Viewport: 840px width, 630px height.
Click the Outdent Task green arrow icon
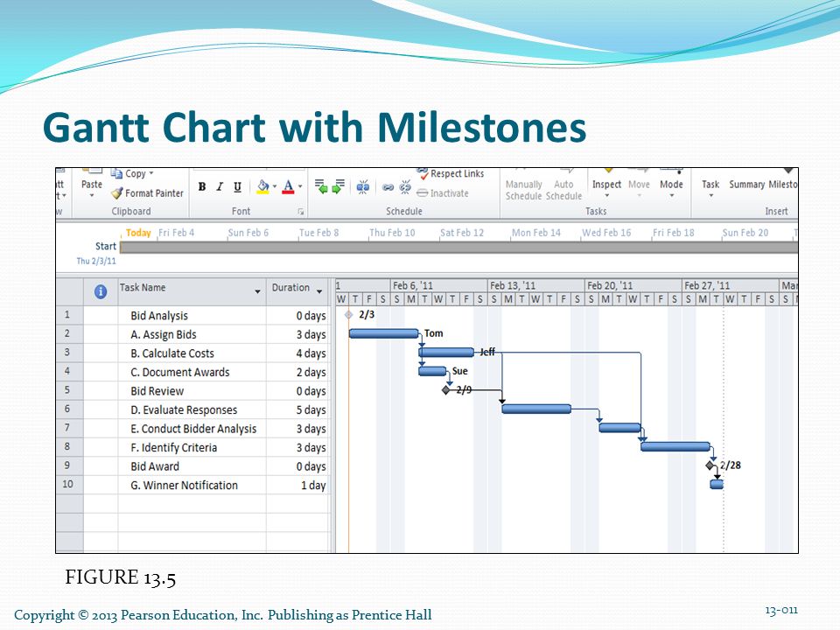pyautogui.click(x=321, y=186)
